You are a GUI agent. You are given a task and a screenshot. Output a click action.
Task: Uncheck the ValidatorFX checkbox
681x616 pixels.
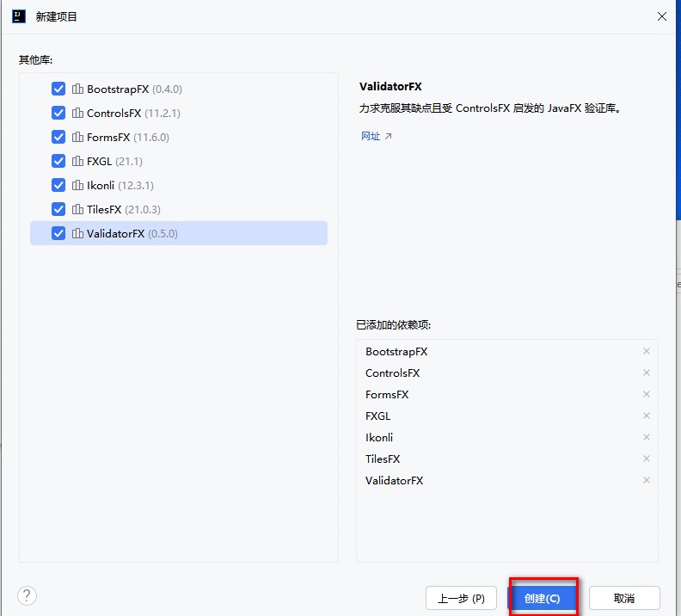pos(58,234)
